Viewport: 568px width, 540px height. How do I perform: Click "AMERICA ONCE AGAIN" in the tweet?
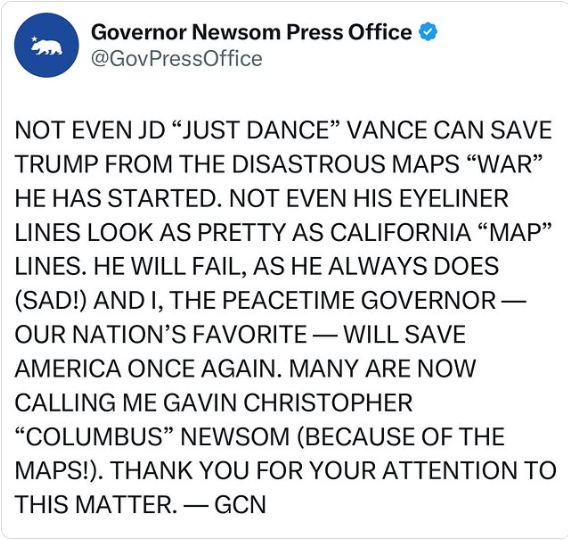pyautogui.click(x=147, y=368)
